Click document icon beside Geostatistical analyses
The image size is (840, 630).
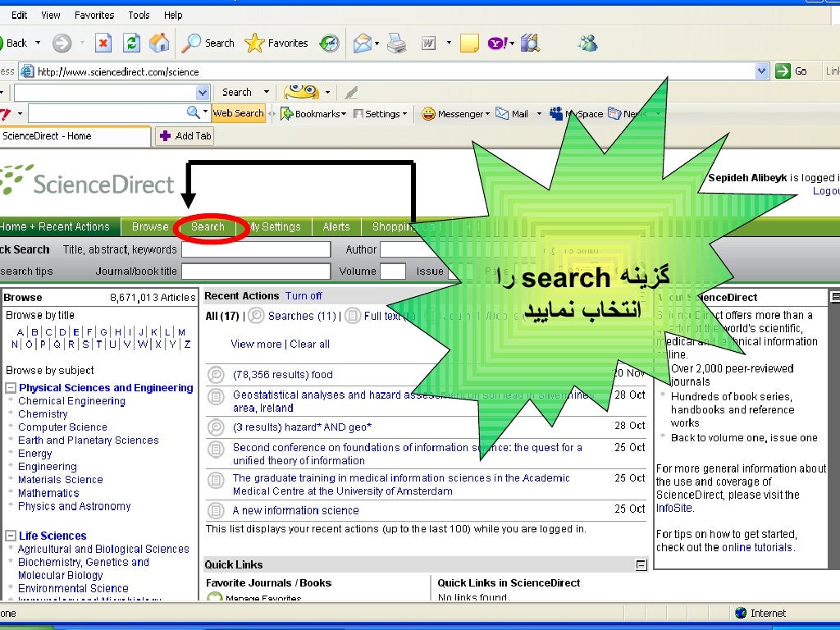(216, 396)
